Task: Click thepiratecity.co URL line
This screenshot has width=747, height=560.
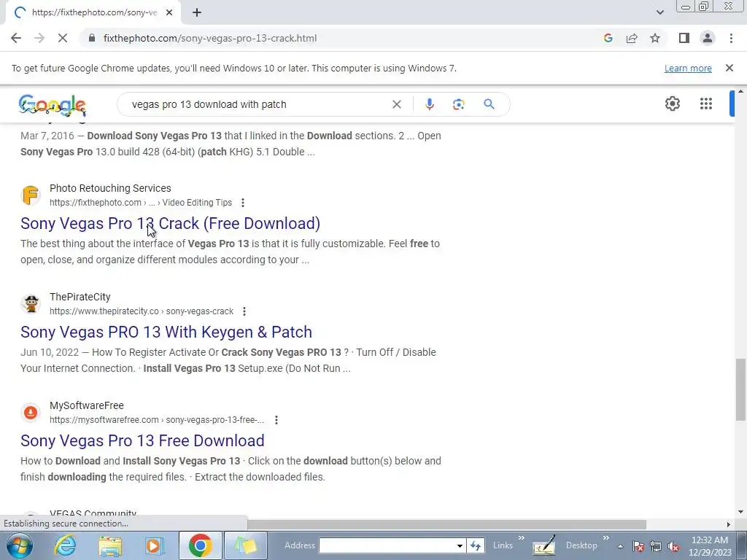Action: (142, 311)
